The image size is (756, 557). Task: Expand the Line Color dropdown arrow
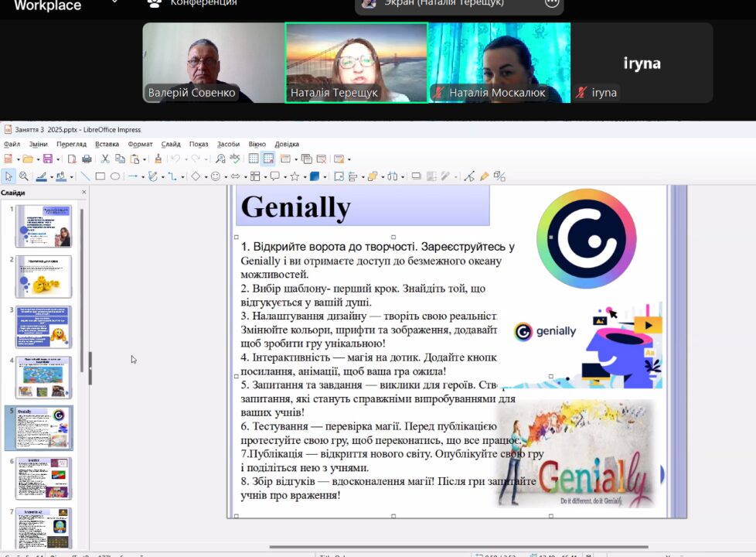click(52, 177)
